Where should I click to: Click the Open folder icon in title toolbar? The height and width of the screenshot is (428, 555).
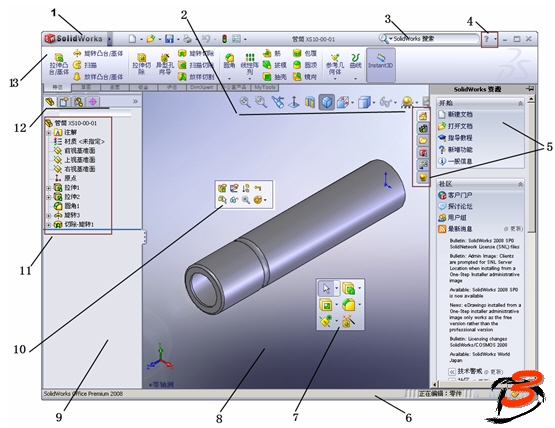(x=151, y=39)
